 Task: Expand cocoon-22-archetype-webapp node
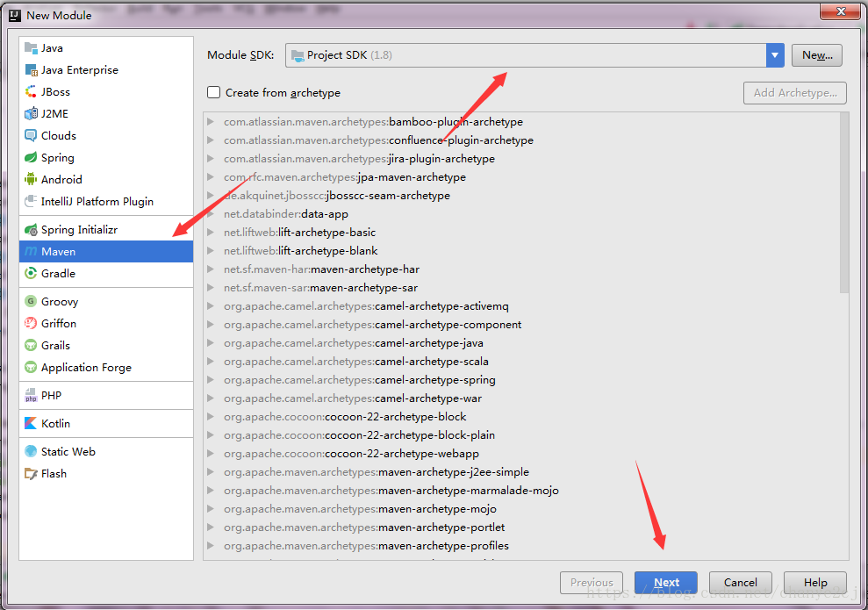(x=211, y=454)
